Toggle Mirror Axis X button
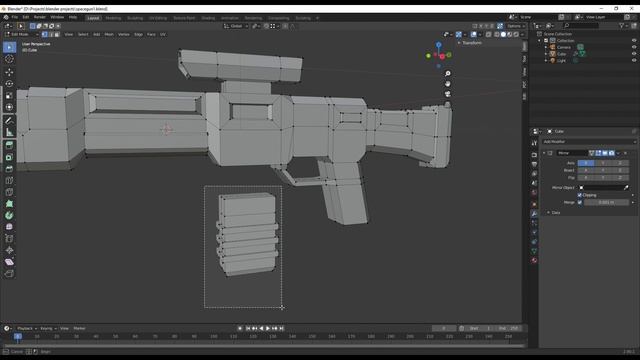Image resolution: width=640 pixels, height=360 pixels. [586, 163]
